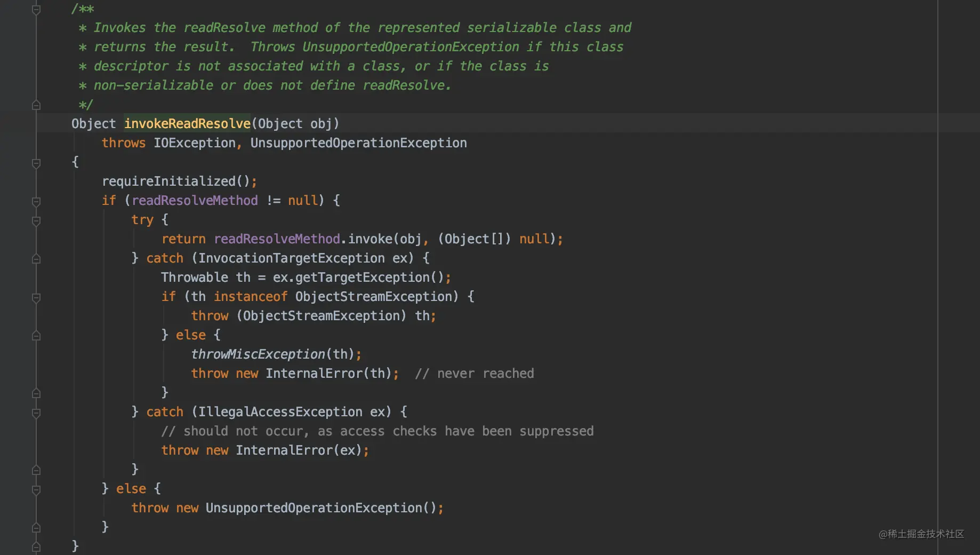Click the Javadoc line starting non-serializable
The width and height of the screenshot is (980, 555).
point(265,85)
